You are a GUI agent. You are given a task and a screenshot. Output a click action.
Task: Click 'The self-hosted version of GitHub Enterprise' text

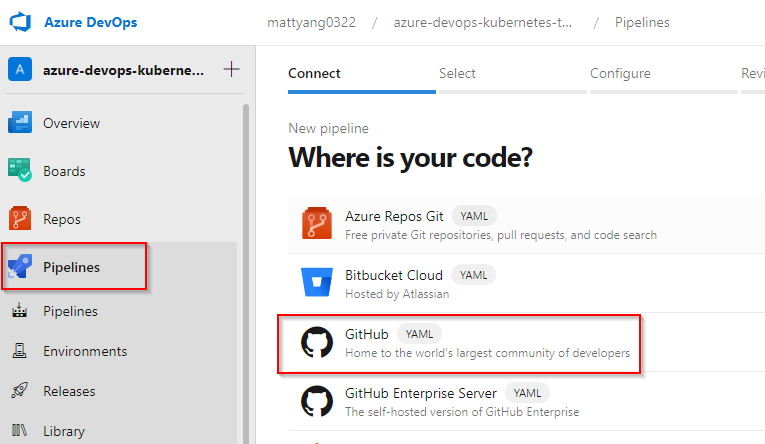tap(462, 412)
